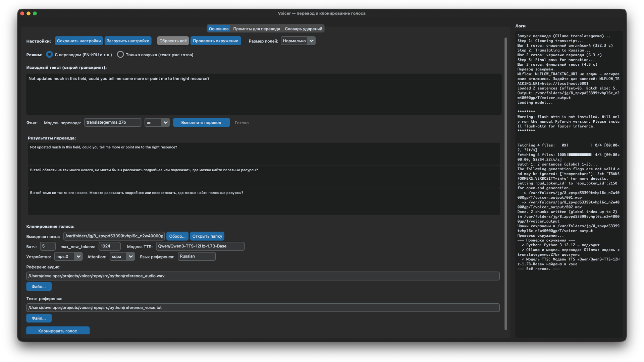
Task: Switch to 'Промпты для перевода' tab
Action: pos(257,29)
